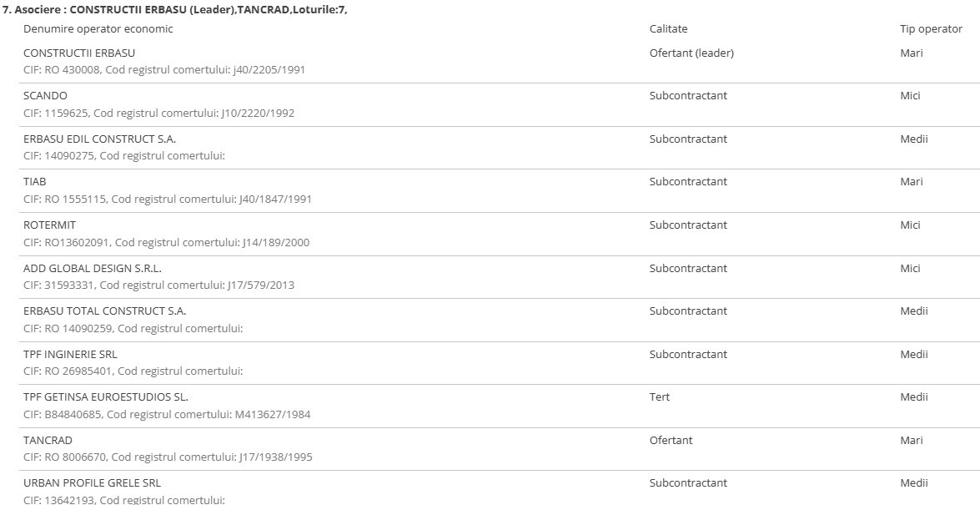Click ERBASU TOTAL CONSTRUCT S.A. name
Viewport: 980px width, 505px height.
tap(104, 311)
